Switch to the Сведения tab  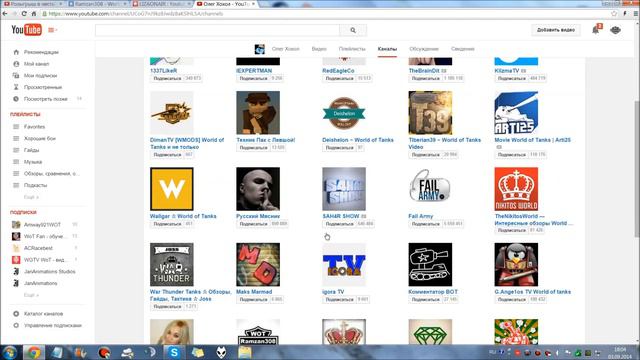[462, 49]
